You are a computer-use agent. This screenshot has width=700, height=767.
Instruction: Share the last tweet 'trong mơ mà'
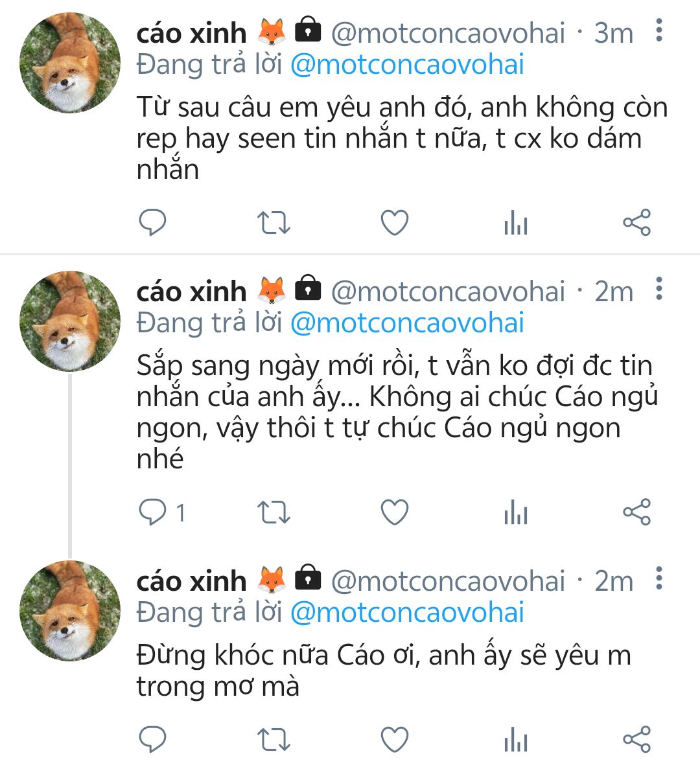tap(636, 739)
